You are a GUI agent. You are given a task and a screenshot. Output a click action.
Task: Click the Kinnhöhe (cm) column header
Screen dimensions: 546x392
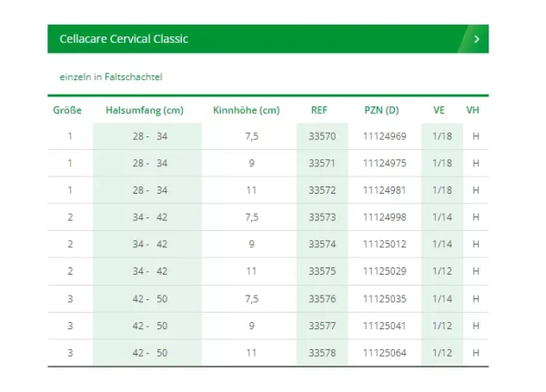246,110
